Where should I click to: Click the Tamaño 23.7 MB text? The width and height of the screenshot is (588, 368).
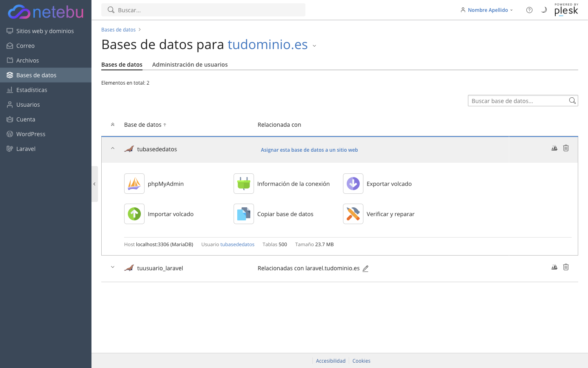(314, 245)
